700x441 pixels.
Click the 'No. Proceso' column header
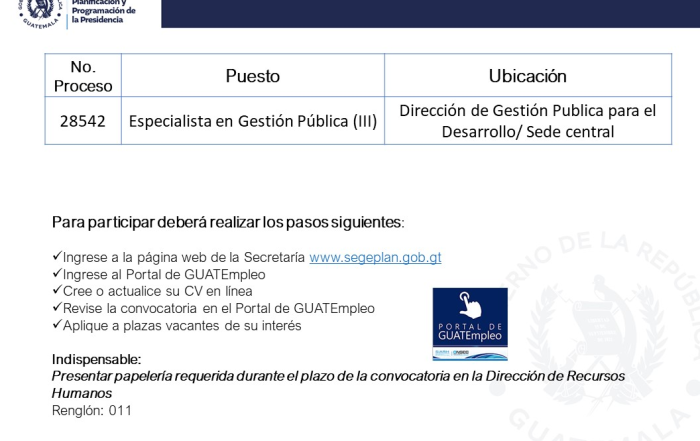[83, 75]
